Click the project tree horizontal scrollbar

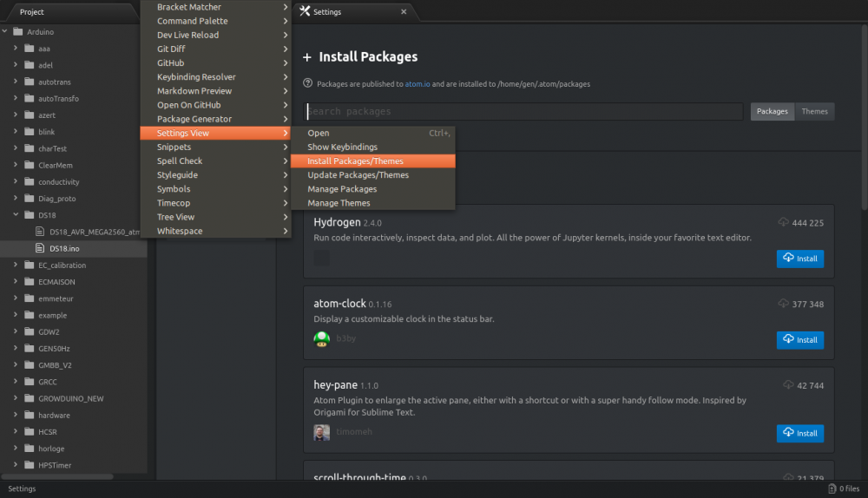(x=57, y=476)
